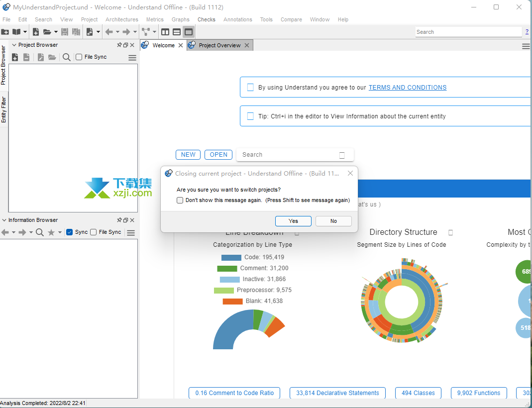Click the new project icon in main toolbar
532x408 pixels.
(x=5, y=32)
